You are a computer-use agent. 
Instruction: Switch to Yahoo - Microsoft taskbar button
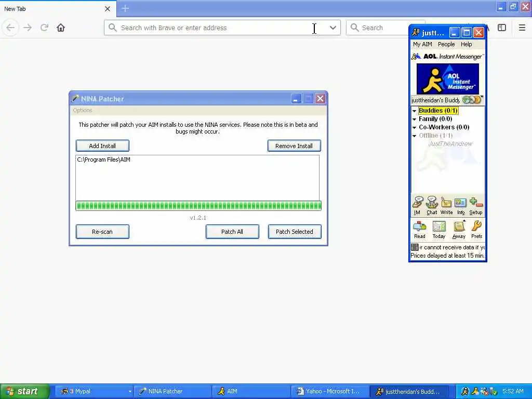click(x=329, y=392)
